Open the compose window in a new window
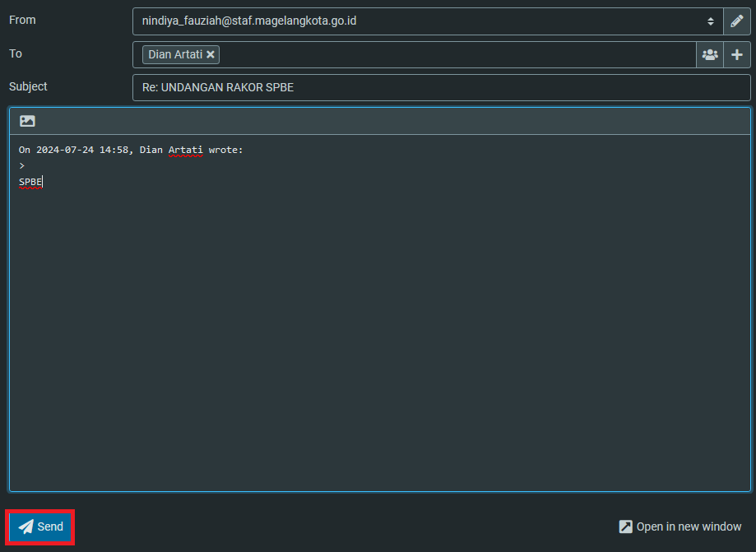Viewport: 756px width, 552px height. tap(680, 526)
